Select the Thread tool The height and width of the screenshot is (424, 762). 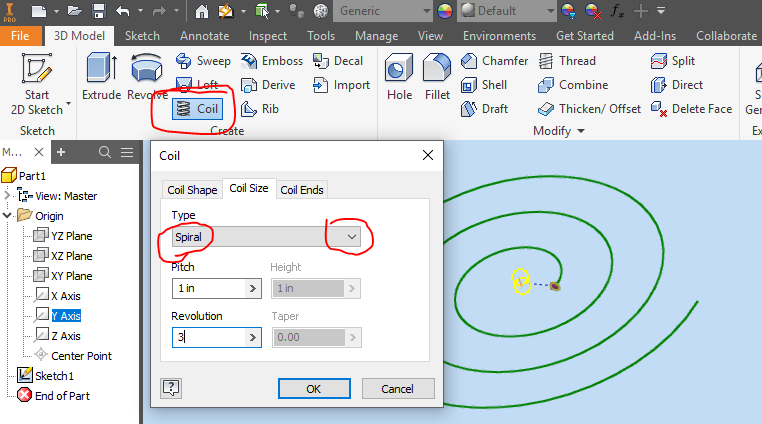click(567, 61)
